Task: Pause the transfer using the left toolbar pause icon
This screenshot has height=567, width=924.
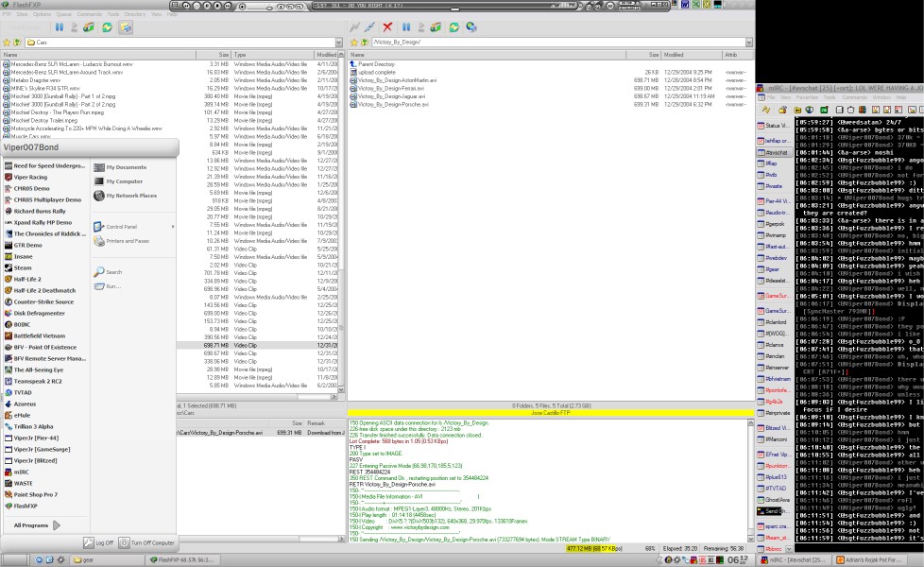Action: (x=60, y=27)
